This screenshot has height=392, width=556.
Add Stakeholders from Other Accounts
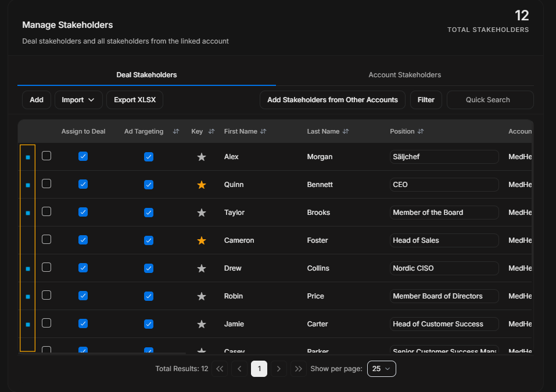(332, 100)
